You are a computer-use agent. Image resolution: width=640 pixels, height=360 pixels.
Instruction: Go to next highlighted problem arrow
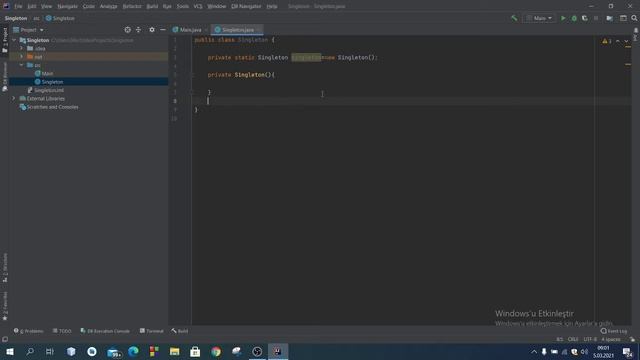point(626,41)
